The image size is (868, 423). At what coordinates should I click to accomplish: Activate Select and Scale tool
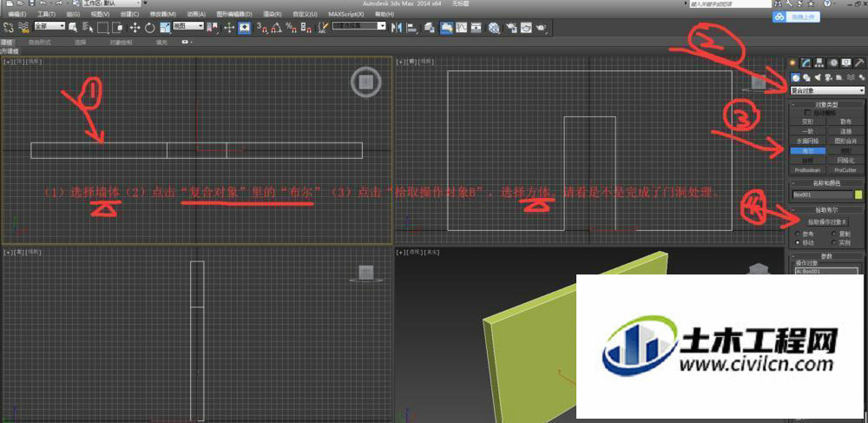[165, 27]
